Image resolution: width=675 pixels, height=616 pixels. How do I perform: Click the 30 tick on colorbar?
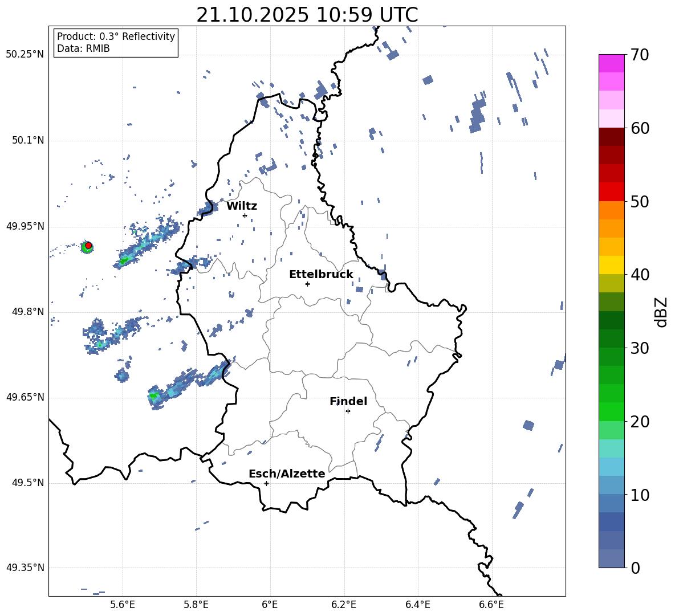point(640,348)
